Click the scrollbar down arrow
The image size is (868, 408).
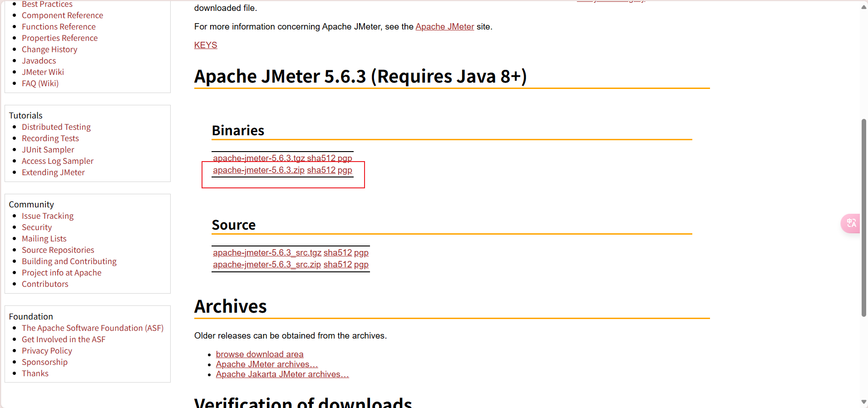tap(864, 402)
